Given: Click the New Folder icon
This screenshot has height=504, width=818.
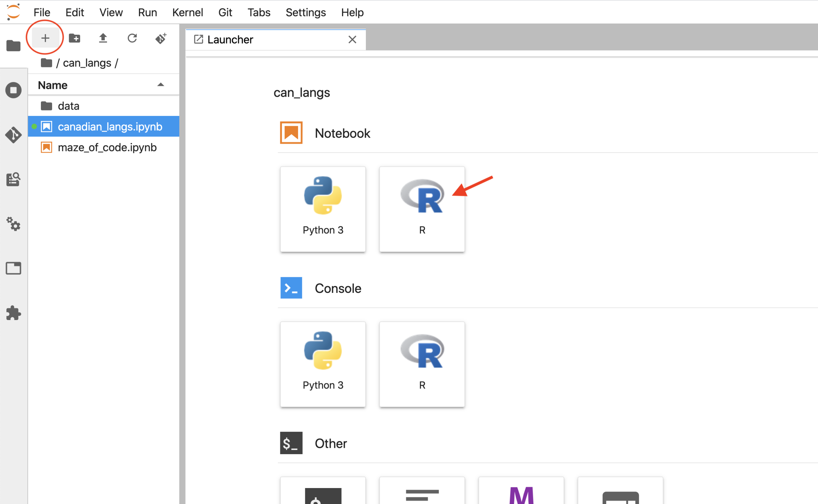Looking at the screenshot, I should [74, 38].
